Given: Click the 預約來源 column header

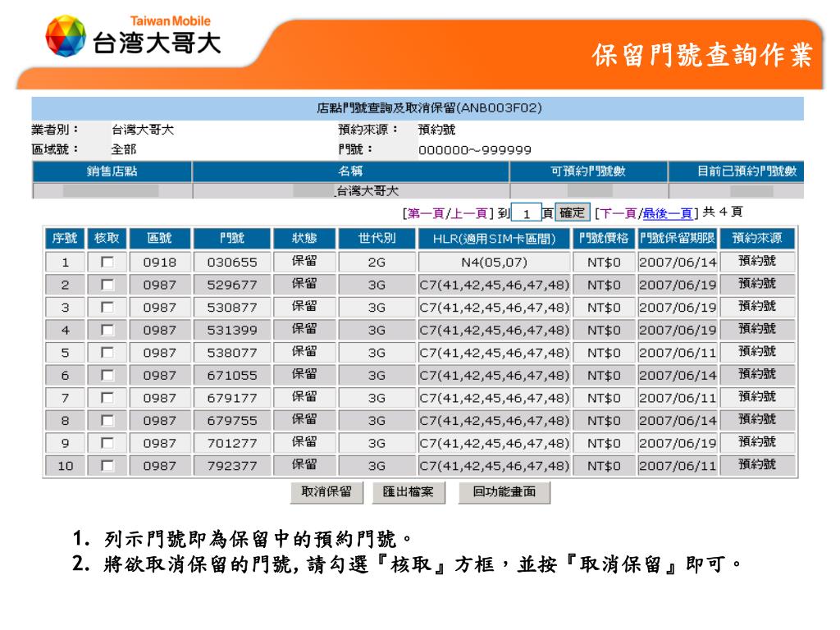Looking at the screenshot, I should point(757,239).
